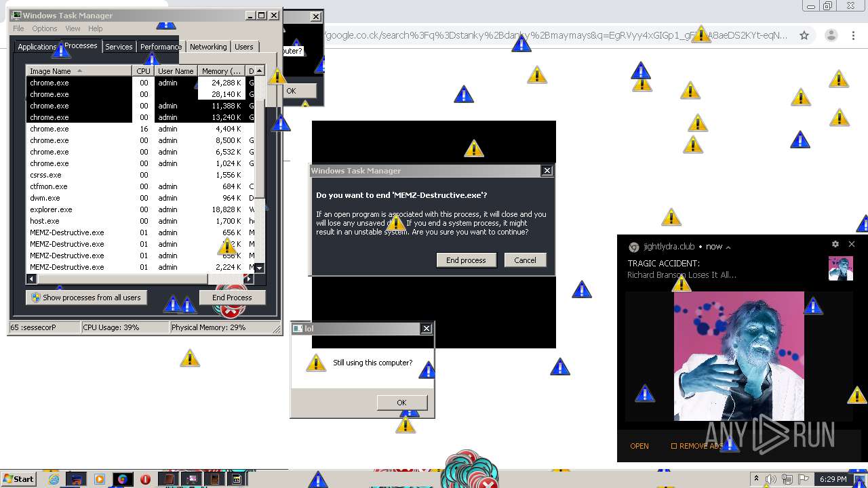Open Internet Explorer from the taskbar
The image size is (868, 488).
pyautogui.click(x=54, y=479)
